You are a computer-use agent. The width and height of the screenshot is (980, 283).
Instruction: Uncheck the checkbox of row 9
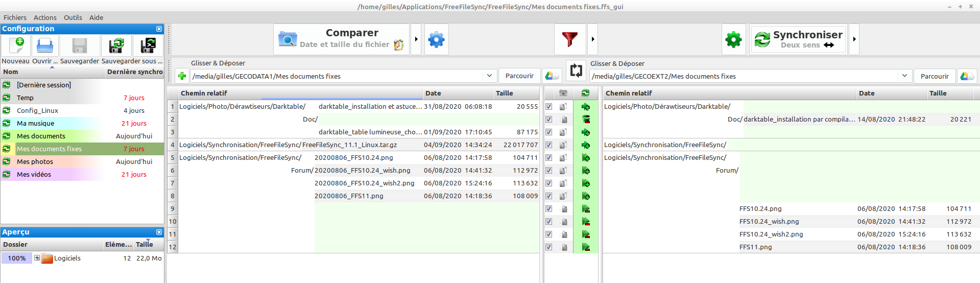pos(548,209)
